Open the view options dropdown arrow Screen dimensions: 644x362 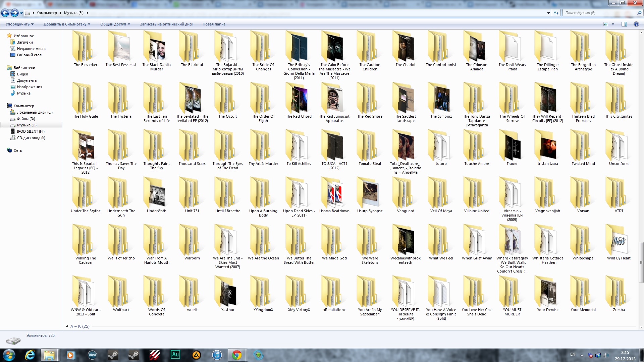613,24
